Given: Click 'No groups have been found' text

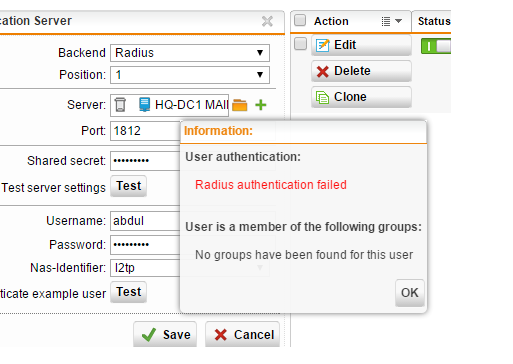Looking at the screenshot, I should click(304, 255).
